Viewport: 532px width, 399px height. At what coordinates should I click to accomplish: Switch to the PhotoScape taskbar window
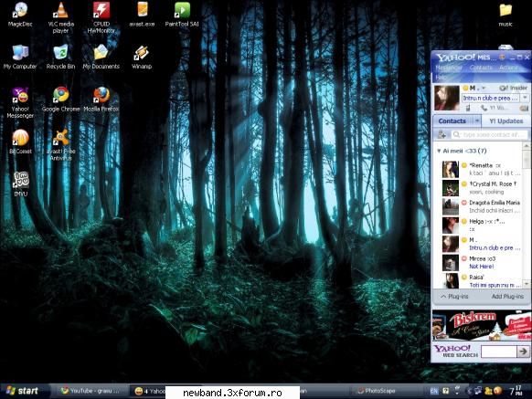pyautogui.click(x=377, y=391)
